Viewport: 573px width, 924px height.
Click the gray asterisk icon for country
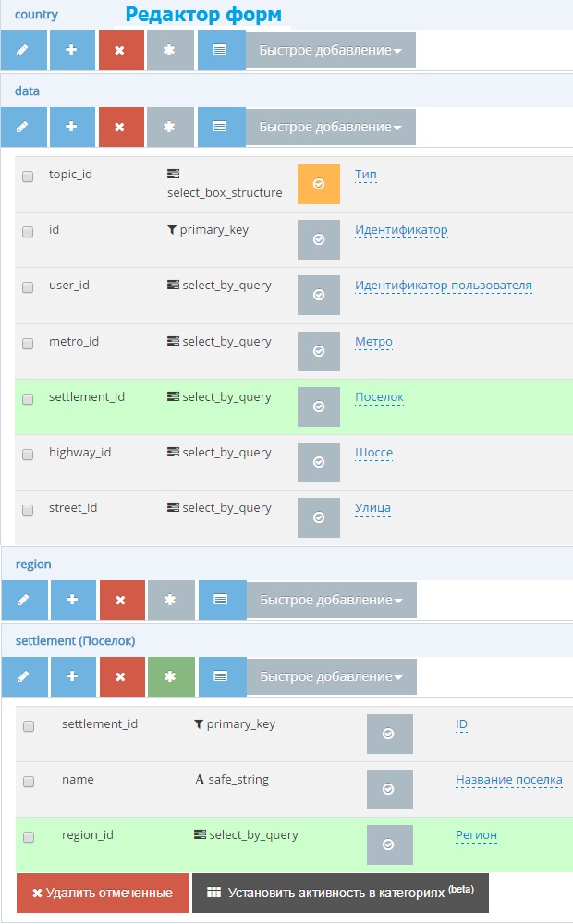point(170,51)
